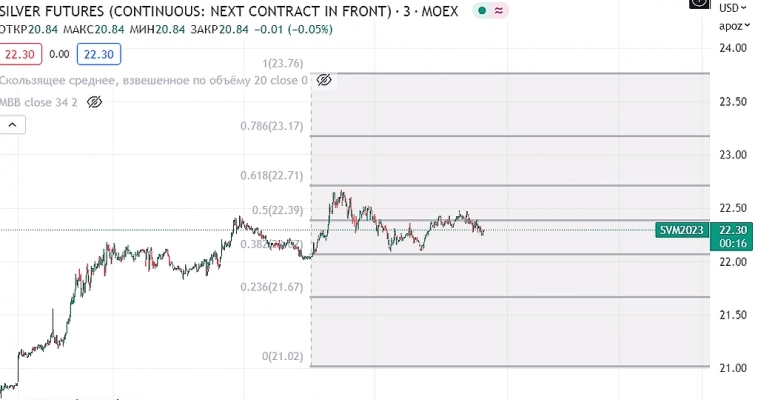
Task: Click the green market status dot icon
Action: tap(483, 11)
